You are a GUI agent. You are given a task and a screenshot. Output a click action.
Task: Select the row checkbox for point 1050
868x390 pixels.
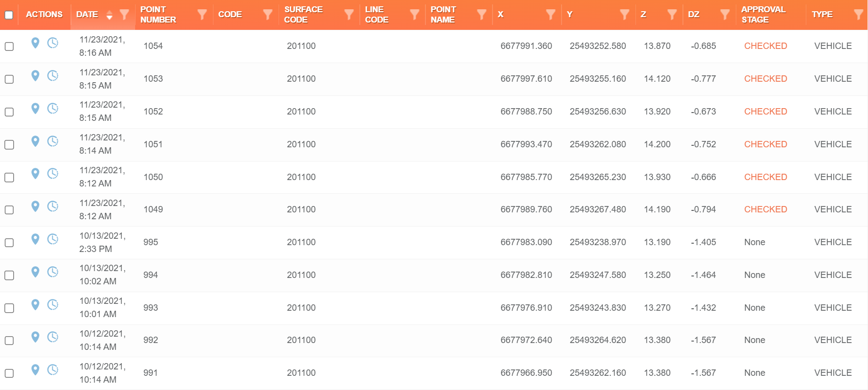point(9,178)
